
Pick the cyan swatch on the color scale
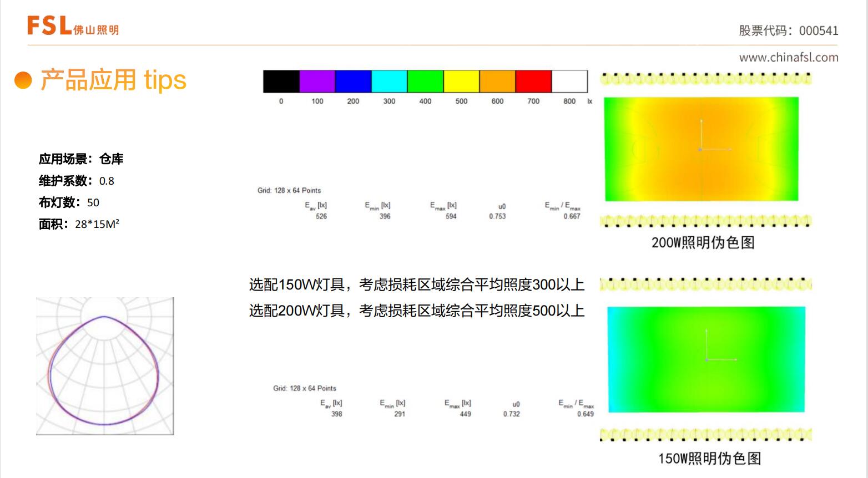[x=389, y=82]
